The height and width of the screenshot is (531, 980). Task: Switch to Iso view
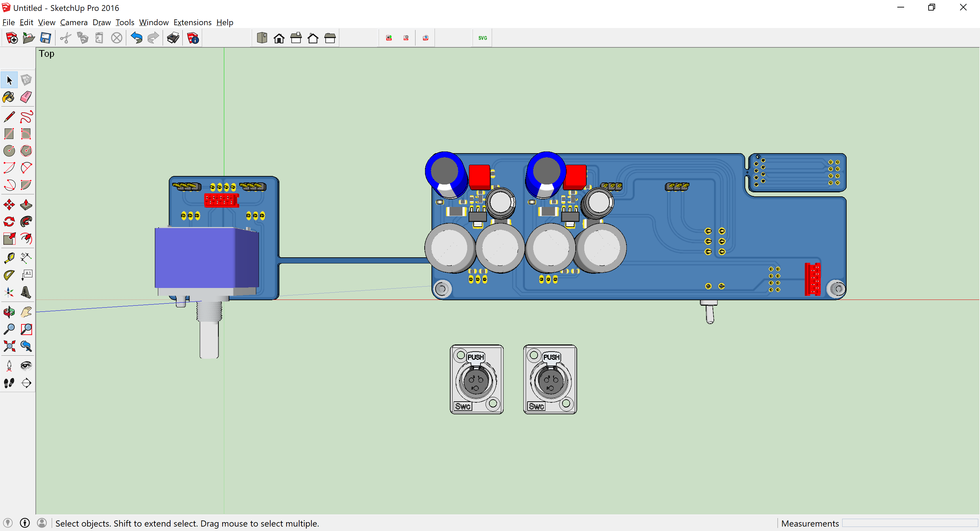[x=262, y=38]
